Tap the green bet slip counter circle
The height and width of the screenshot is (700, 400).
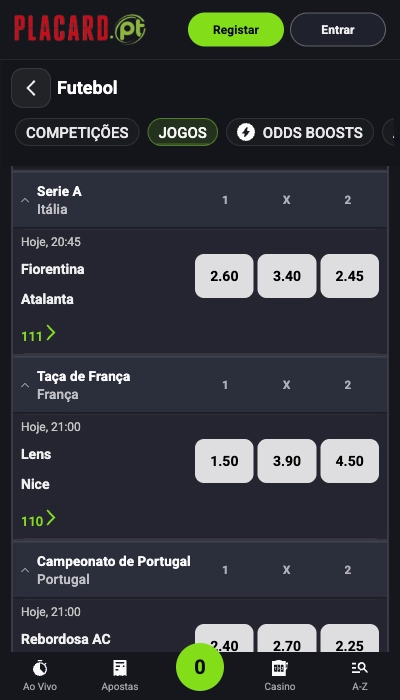pos(200,667)
